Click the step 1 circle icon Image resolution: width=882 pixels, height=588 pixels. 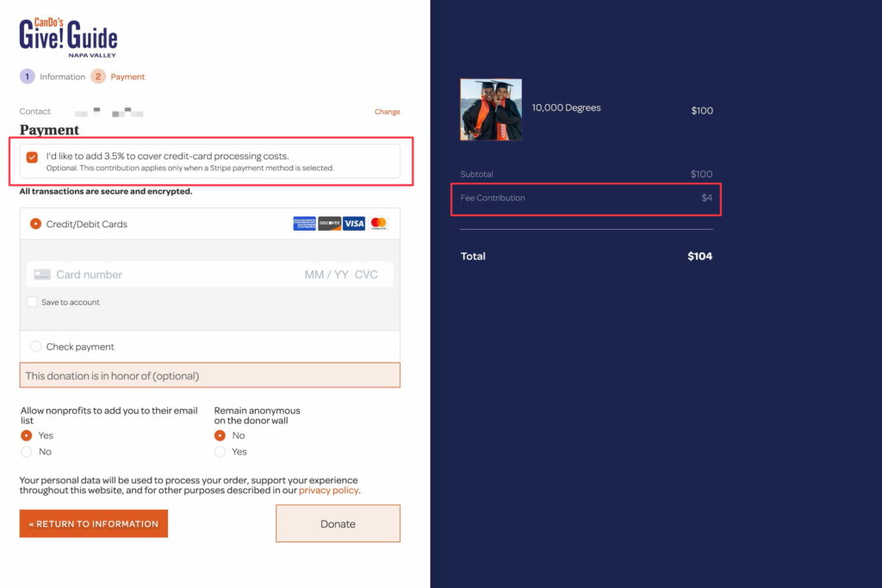27,77
